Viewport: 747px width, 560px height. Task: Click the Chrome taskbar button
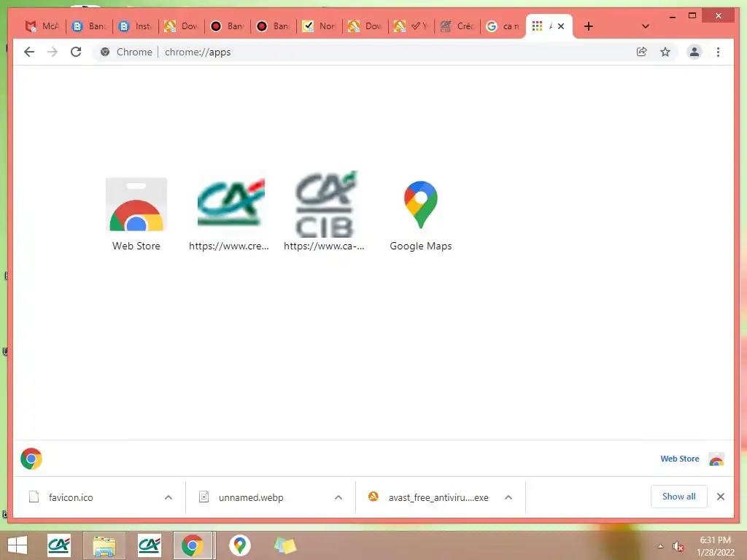(x=193, y=545)
